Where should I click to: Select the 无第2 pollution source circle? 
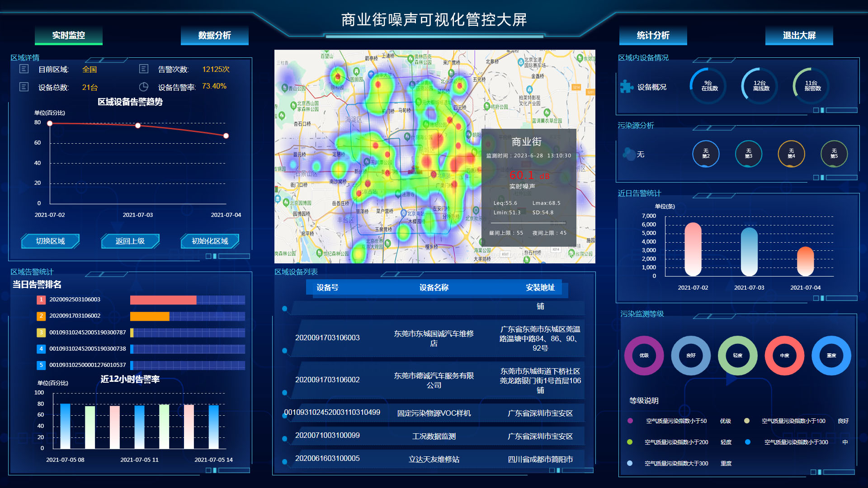click(x=706, y=154)
